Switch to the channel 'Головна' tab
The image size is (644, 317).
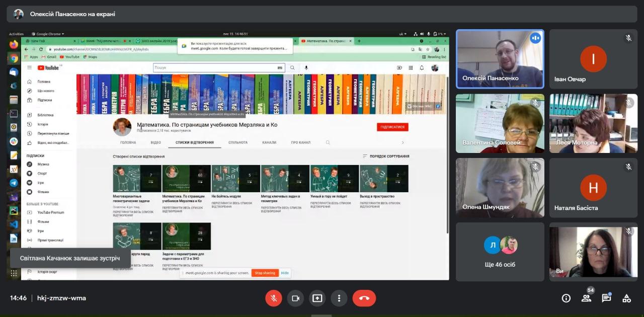[128, 142]
